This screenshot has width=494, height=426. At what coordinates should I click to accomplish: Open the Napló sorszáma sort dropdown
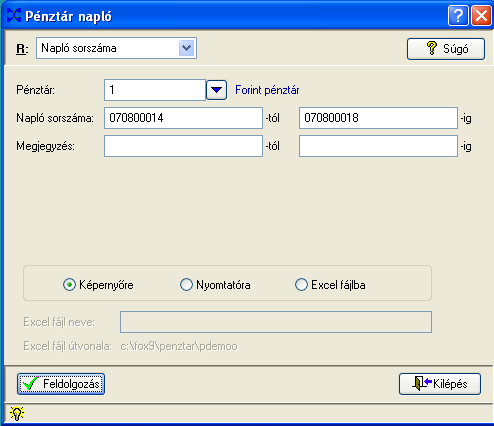point(187,48)
